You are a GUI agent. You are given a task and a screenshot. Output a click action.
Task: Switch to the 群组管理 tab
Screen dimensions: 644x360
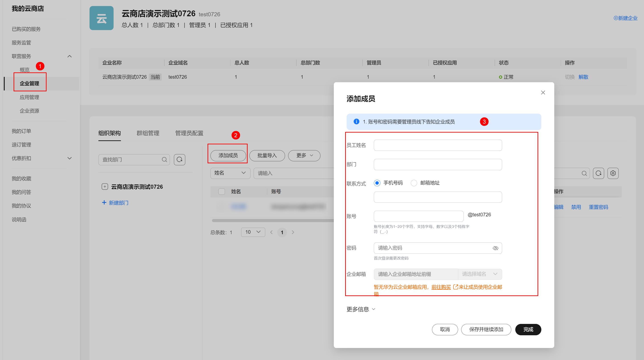[x=148, y=133]
